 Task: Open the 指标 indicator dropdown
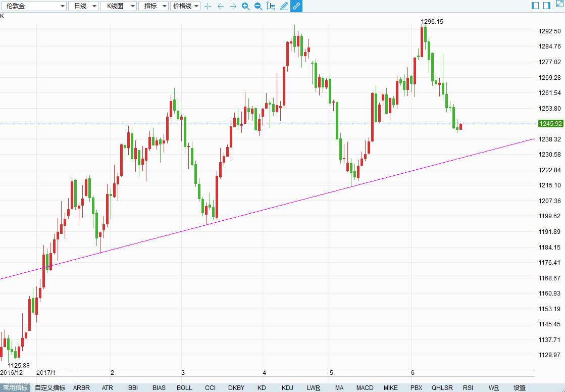pos(153,6)
